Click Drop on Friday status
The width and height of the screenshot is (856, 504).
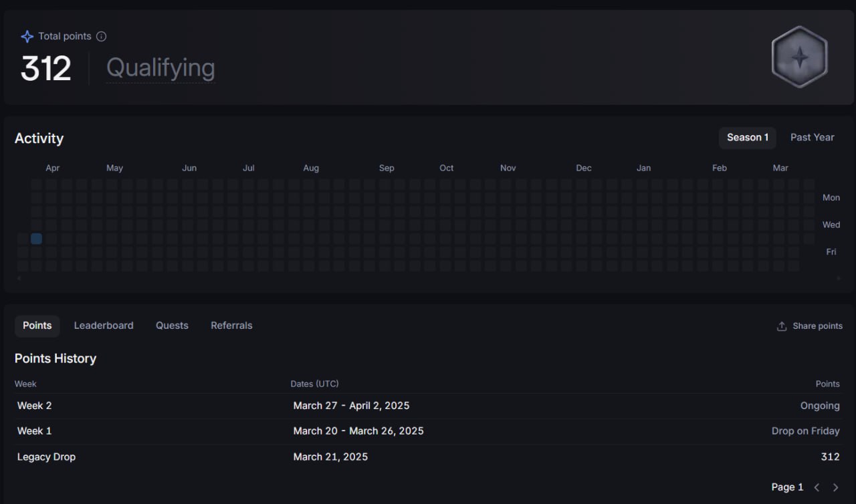pos(806,431)
